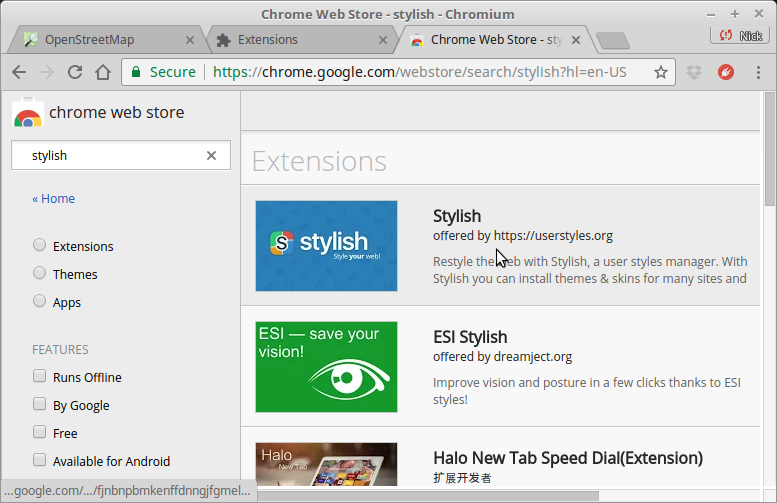
Task: Click the OpenStreetMap tab favicon
Action: pos(31,40)
